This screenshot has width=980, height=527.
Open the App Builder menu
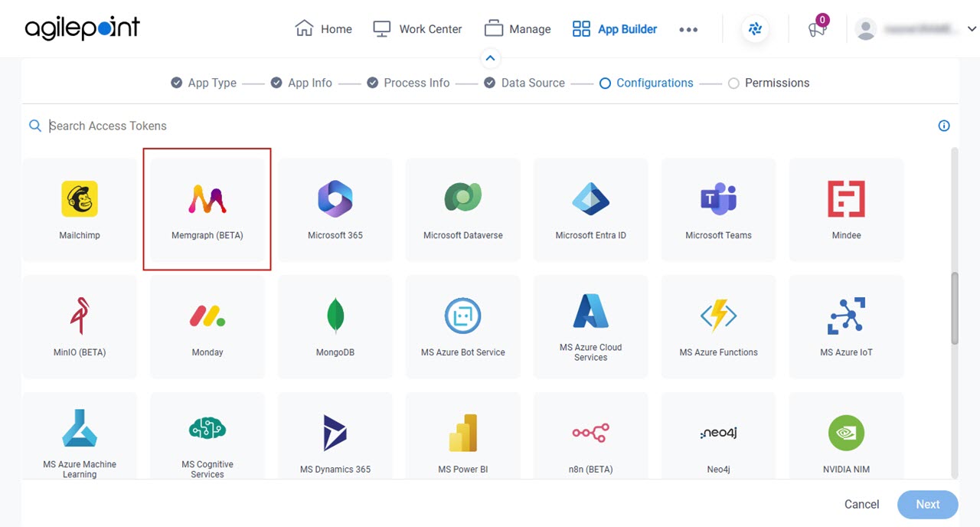tap(615, 29)
